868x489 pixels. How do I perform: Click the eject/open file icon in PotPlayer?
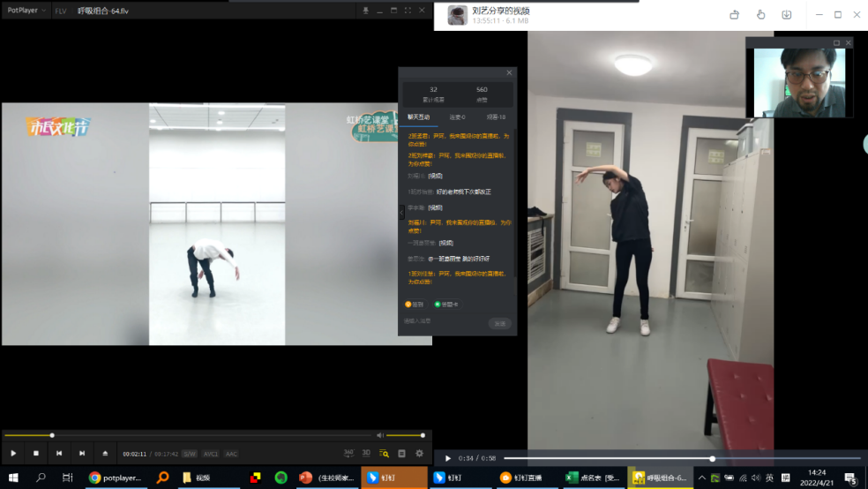click(105, 453)
